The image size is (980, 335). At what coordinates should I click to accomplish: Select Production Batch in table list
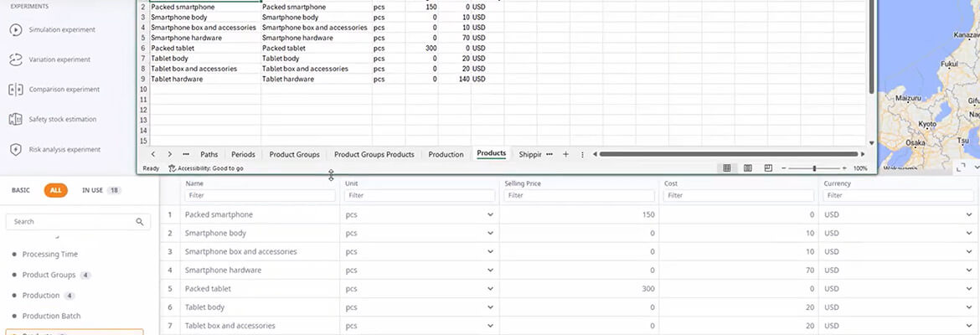pos(51,316)
